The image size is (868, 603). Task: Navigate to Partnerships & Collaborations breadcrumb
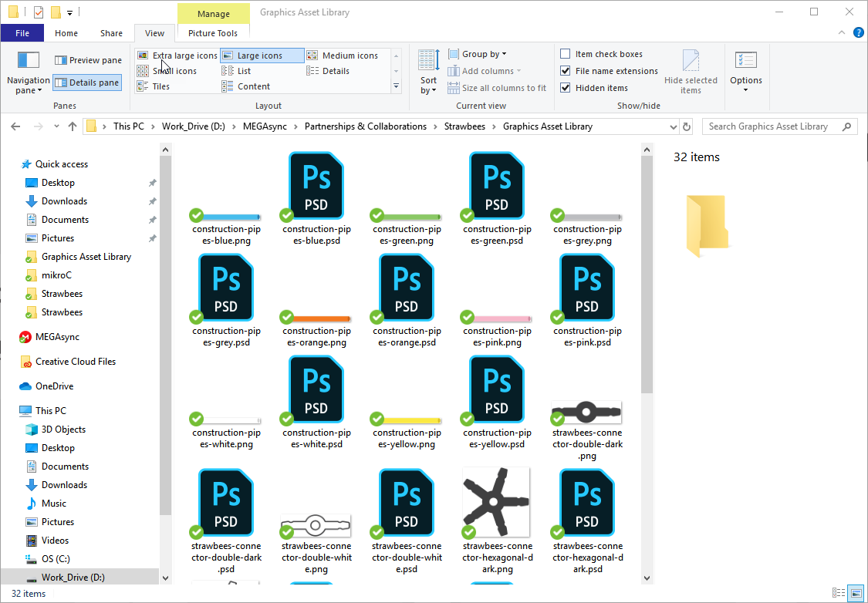tap(366, 126)
